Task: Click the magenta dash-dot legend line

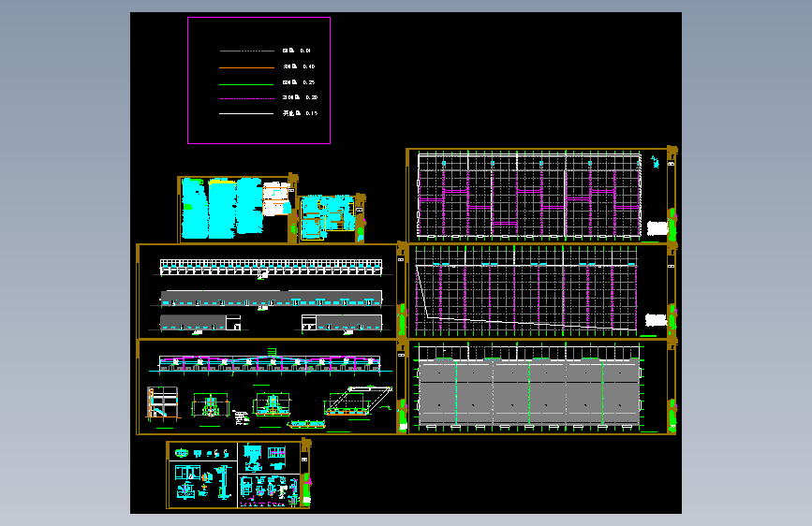Action: click(247, 98)
